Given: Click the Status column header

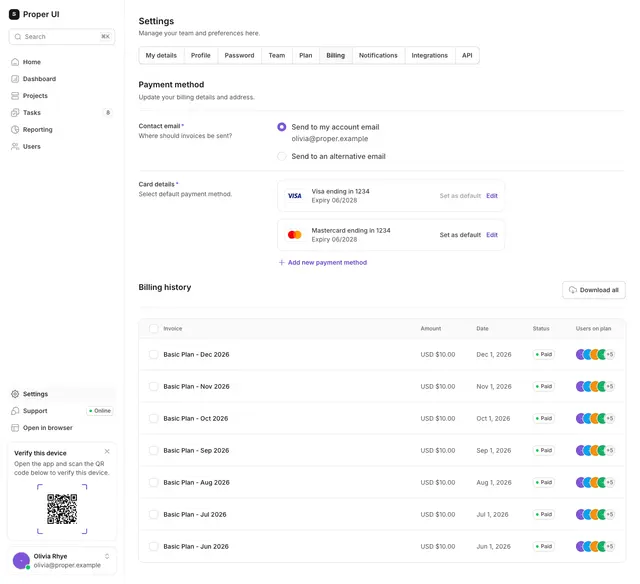Looking at the screenshot, I should pyautogui.click(x=541, y=329).
